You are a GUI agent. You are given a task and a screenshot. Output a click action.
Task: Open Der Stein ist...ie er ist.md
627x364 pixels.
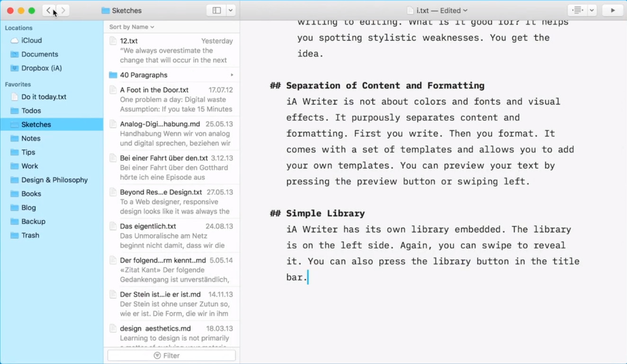point(171,303)
